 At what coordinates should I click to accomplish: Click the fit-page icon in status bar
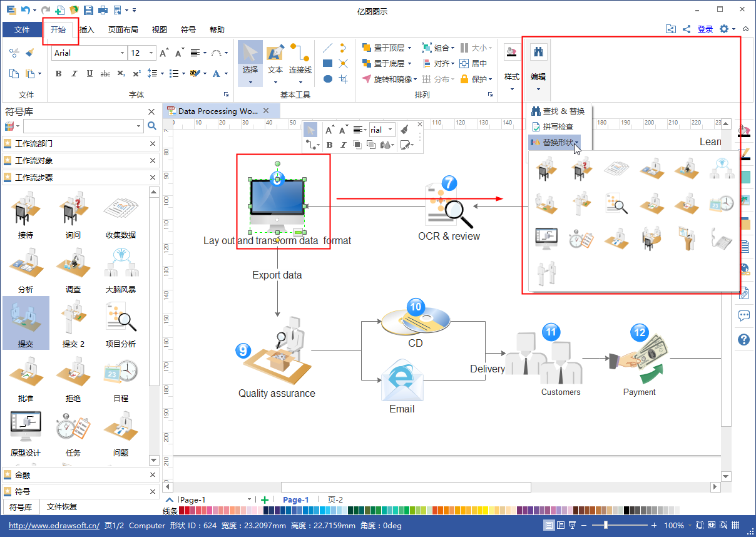700,525
